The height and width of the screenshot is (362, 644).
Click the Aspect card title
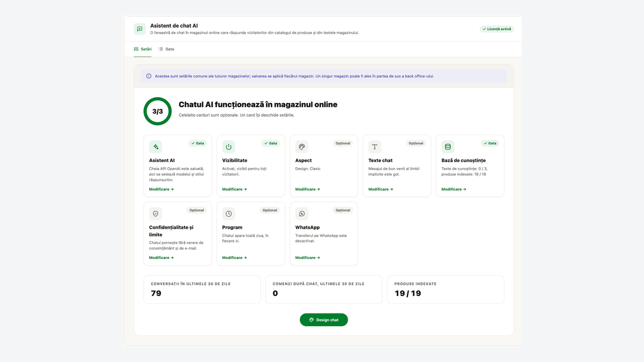tap(303, 160)
